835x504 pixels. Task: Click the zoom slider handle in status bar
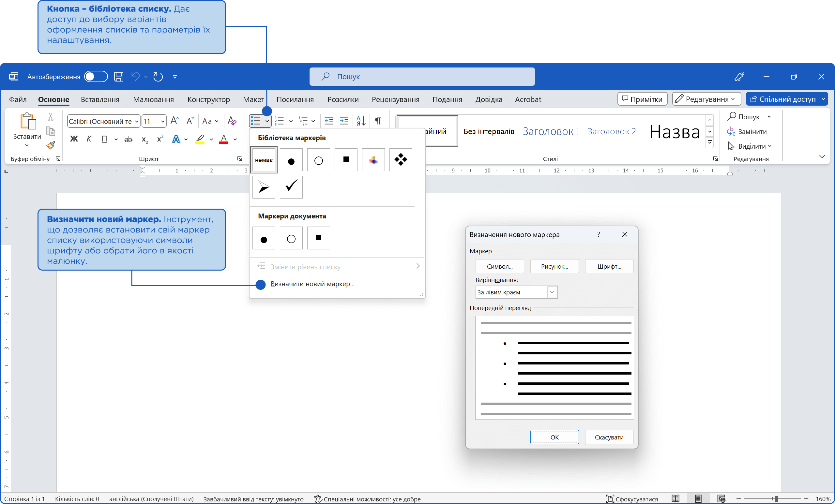(x=776, y=498)
